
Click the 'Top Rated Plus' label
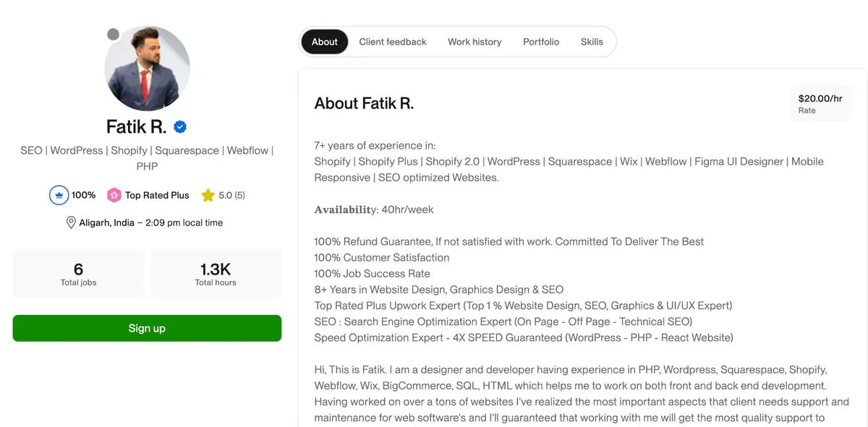pyautogui.click(x=157, y=195)
